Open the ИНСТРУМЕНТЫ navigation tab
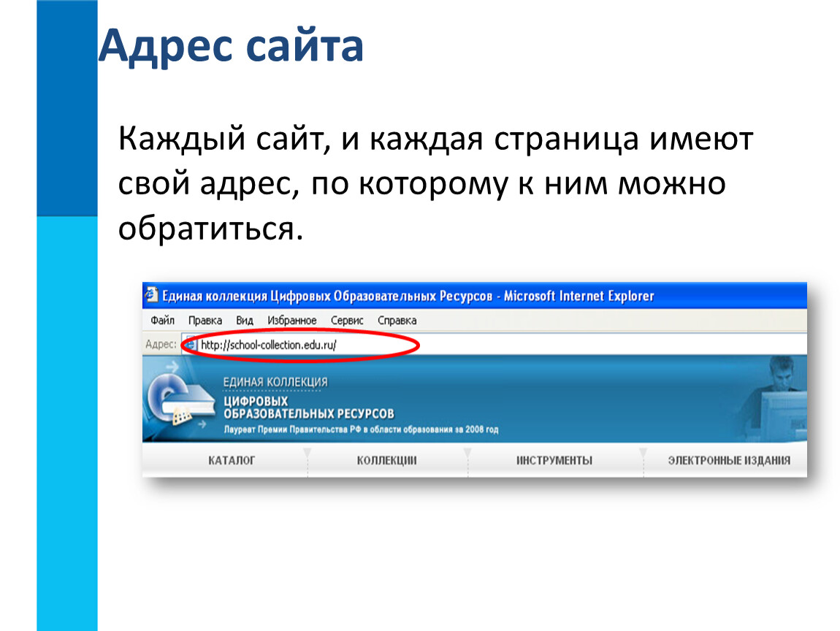The height and width of the screenshot is (631, 840). (x=554, y=461)
